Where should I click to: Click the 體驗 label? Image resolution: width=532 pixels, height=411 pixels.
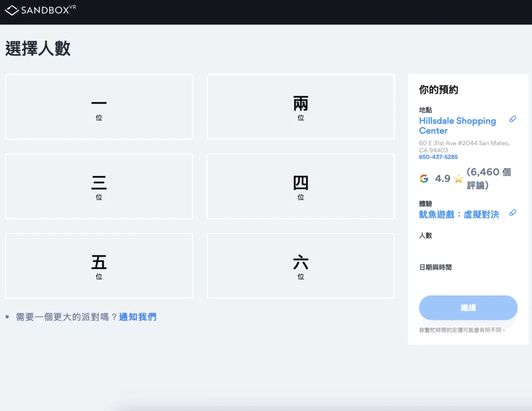(x=425, y=203)
